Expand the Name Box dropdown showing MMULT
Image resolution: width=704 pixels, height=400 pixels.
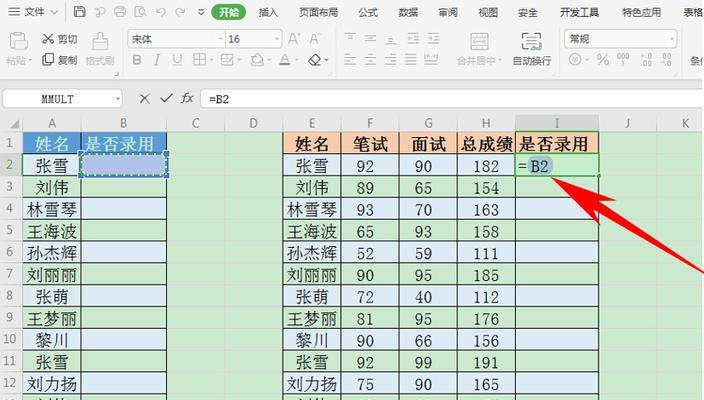coord(118,99)
